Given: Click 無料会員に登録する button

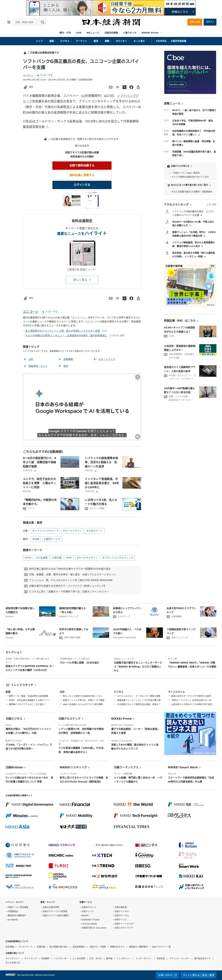Looking at the screenshot, I should 82,175.
